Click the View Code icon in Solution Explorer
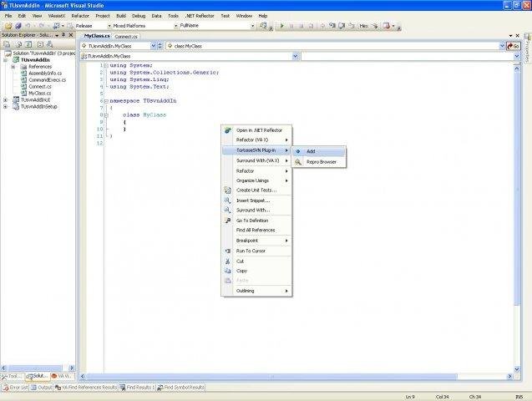This screenshot has height=401, width=532. coord(40,44)
